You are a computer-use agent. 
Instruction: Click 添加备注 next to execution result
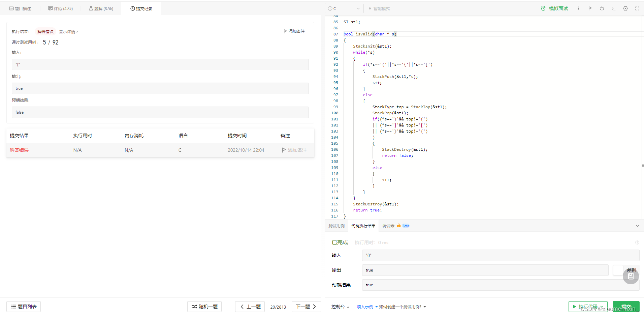[294, 31]
